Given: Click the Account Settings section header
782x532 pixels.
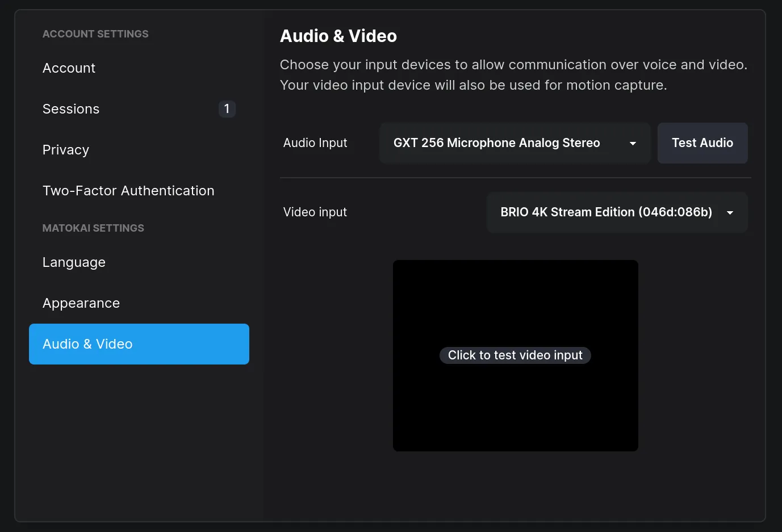Looking at the screenshot, I should [x=95, y=34].
